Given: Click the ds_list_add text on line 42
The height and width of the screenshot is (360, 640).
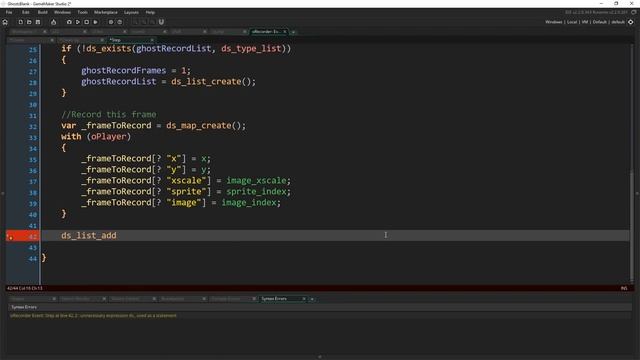Looking at the screenshot, I should pos(89,236).
